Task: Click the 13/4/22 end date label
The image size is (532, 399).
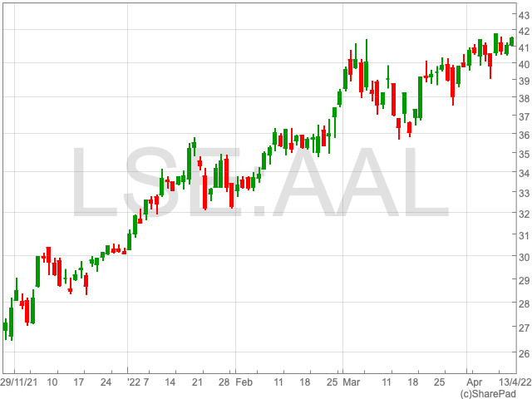Action: pos(515,382)
